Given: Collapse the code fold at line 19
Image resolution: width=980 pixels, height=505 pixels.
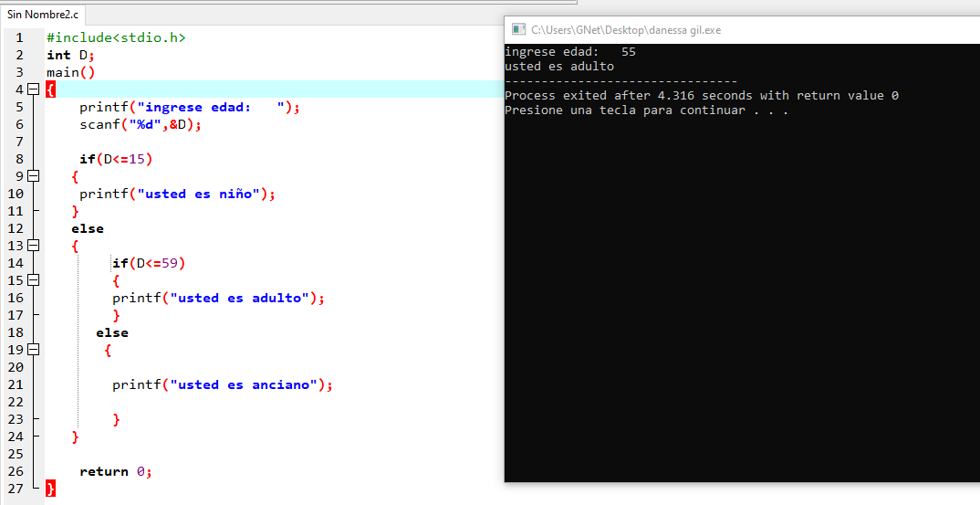Looking at the screenshot, I should point(33,350).
